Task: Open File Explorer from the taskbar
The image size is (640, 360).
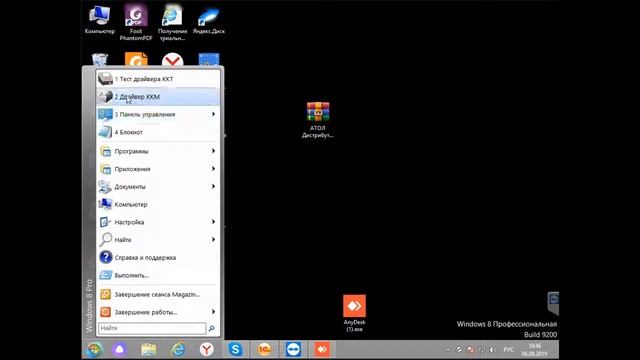Action: pyautogui.click(x=149, y=350)
